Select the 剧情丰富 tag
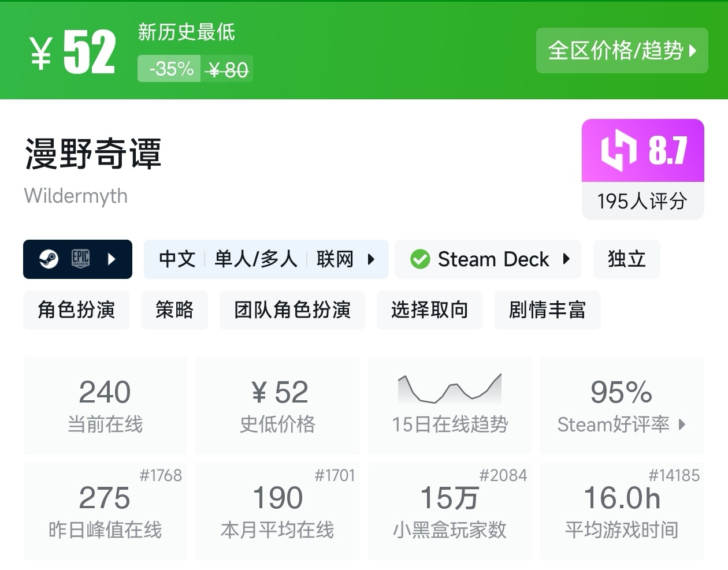This screenshot has width=728, height=570. pyautogui.click(x=548, y=310)
